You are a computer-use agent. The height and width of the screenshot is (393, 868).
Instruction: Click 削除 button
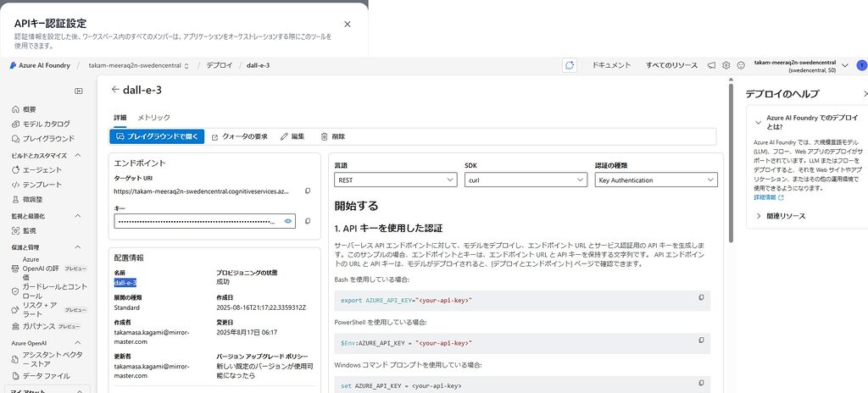click(x=332, y=136)
